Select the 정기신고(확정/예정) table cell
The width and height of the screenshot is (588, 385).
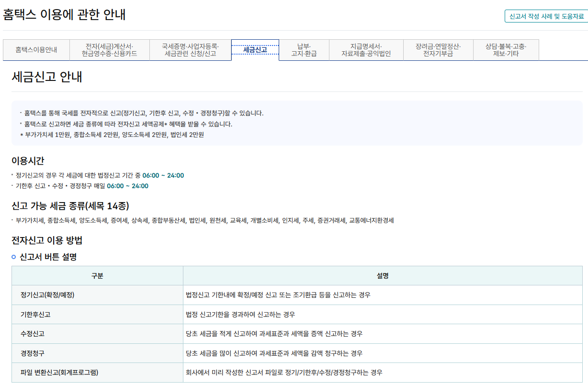click(x=97, y=295)
